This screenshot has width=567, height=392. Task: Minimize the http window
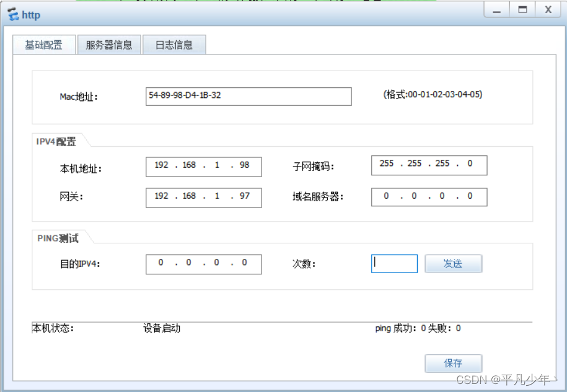[x=497, y=10]
